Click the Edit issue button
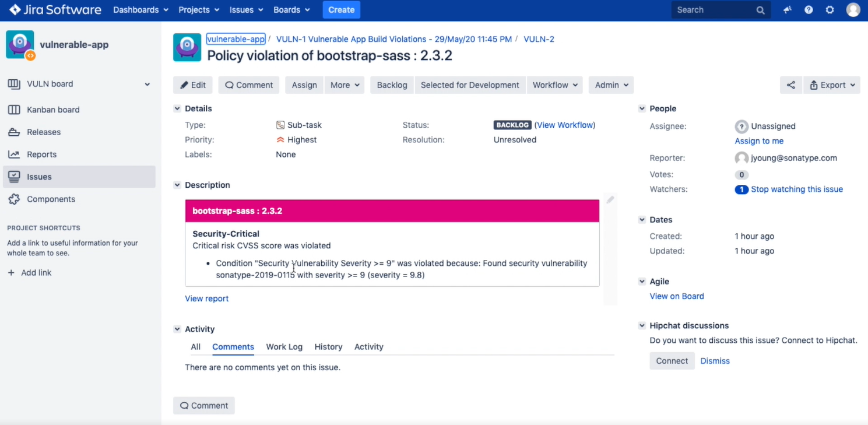Screen dimensions: 868x425 [193, 85]
